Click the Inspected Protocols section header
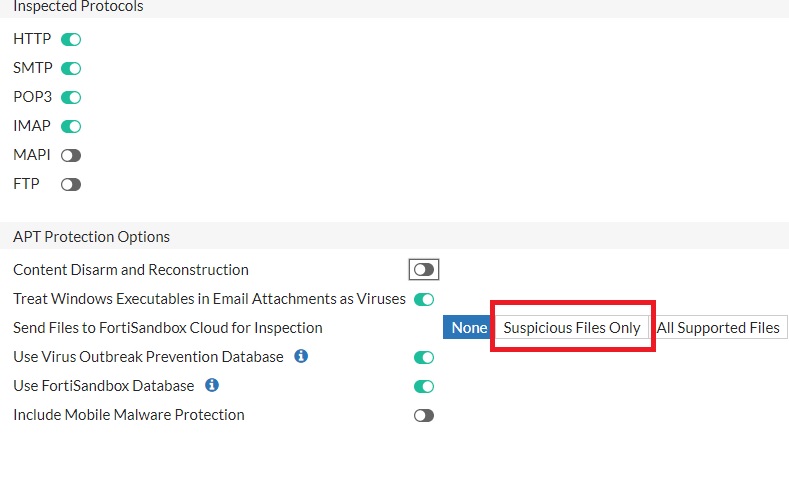Viewport: 789px width, 503px height. (79, 7)
